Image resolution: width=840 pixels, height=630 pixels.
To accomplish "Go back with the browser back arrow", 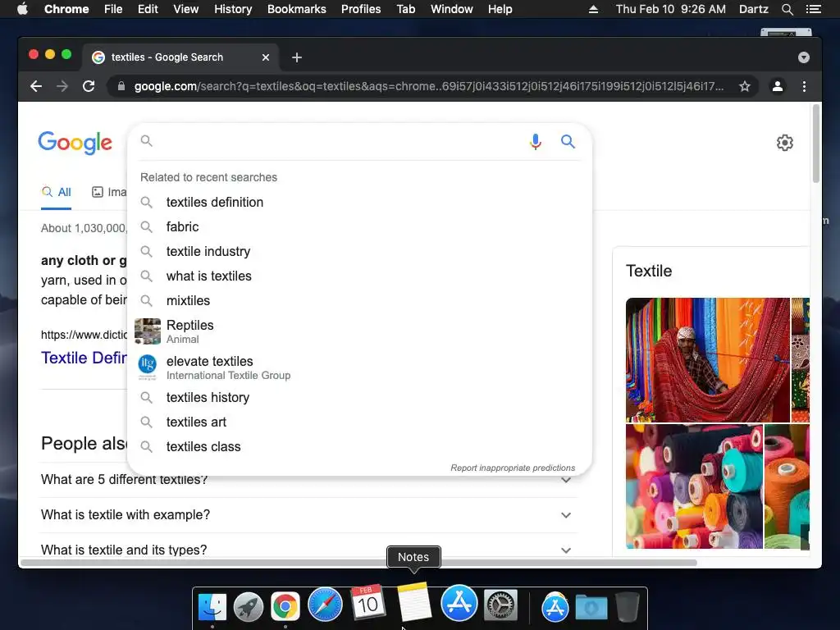I will tap(36, 86).
